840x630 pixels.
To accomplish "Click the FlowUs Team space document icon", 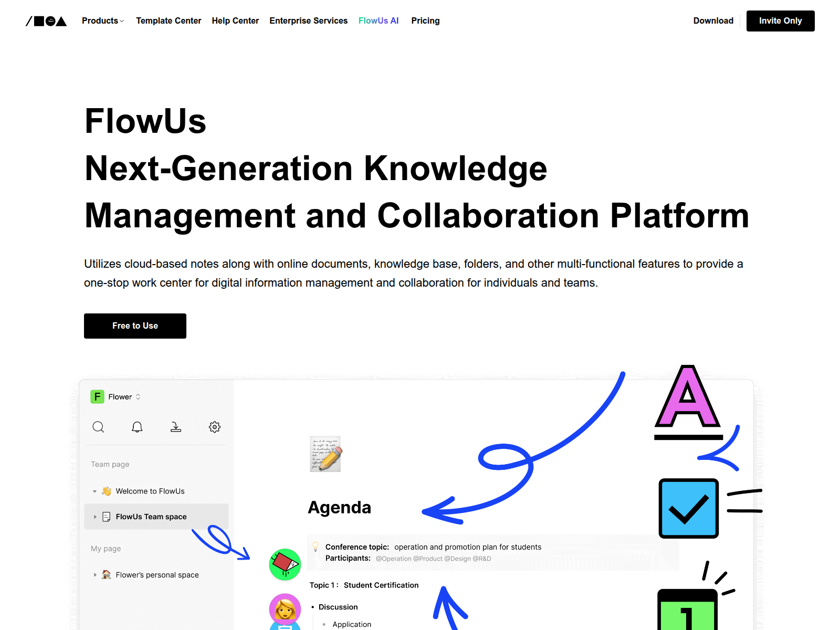I will coord(107,516).
